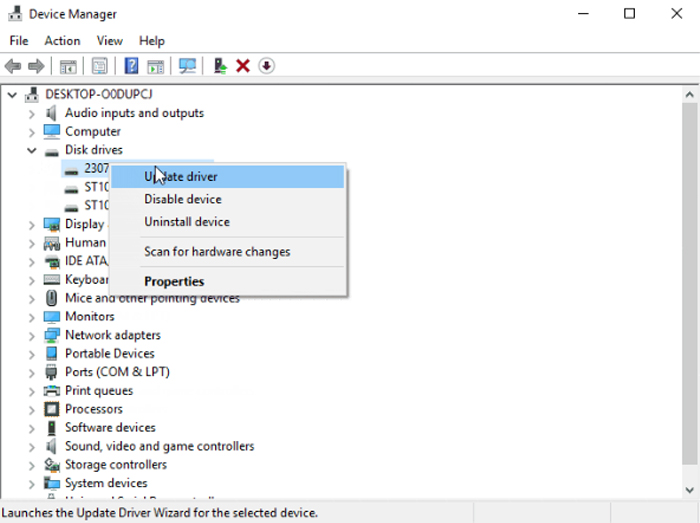The image size is (700, 523).
Task: Click the vertical scrollbar thumb
Action: coord(690,284)
